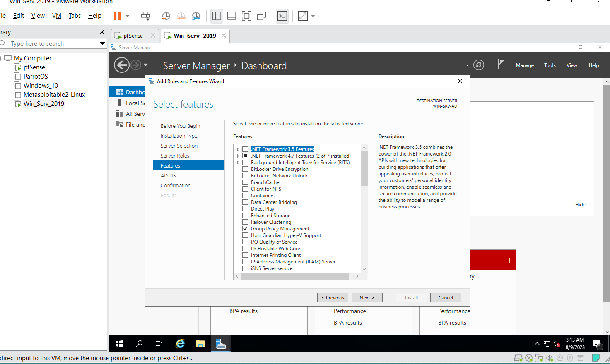Click the Server Manager taskbar icon
This screenshot has height=364, width=610.
tap(221, 344)
